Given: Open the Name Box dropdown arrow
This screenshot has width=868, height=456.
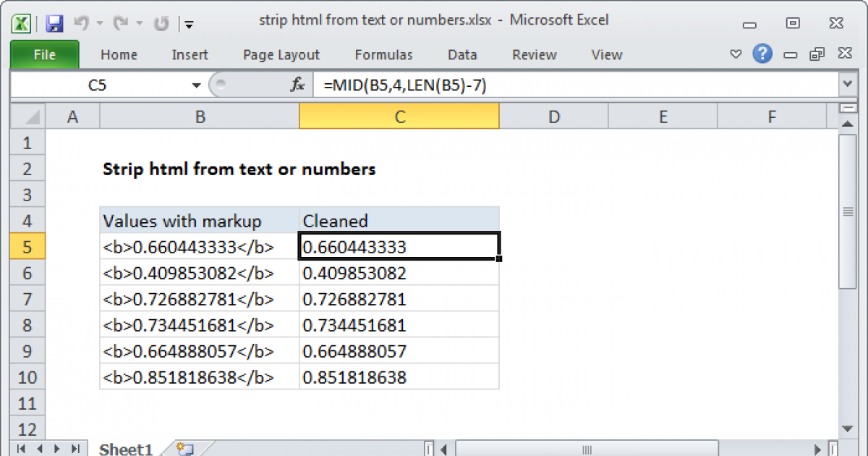Looking at the screenshot, I should point(195,85).
